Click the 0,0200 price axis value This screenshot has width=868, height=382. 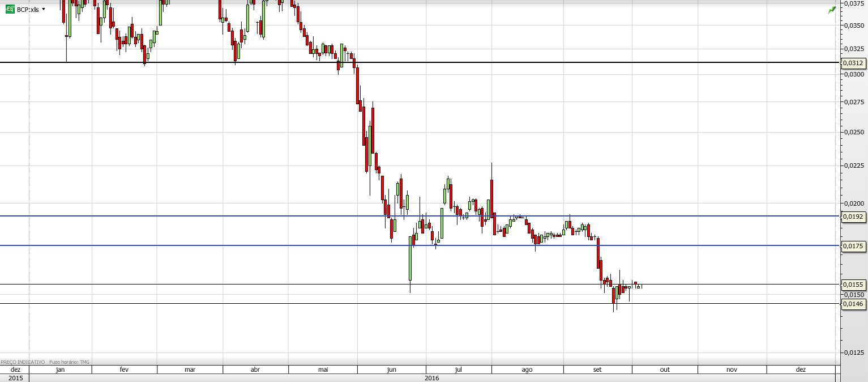tap(854, 203)
